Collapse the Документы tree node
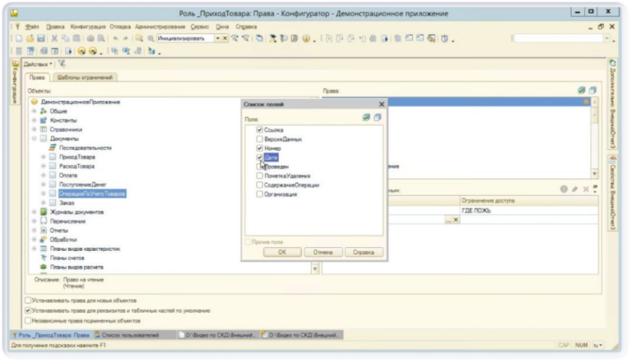 35,138
